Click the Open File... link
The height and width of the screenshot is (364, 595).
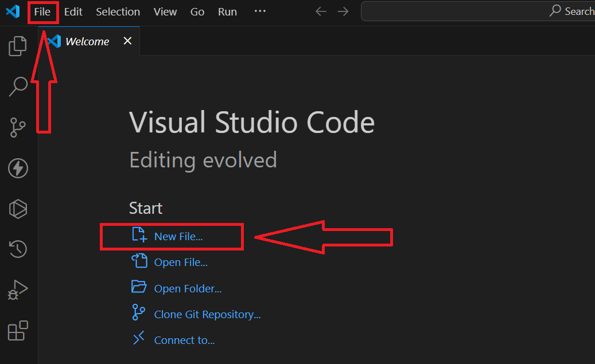[181, 263]
